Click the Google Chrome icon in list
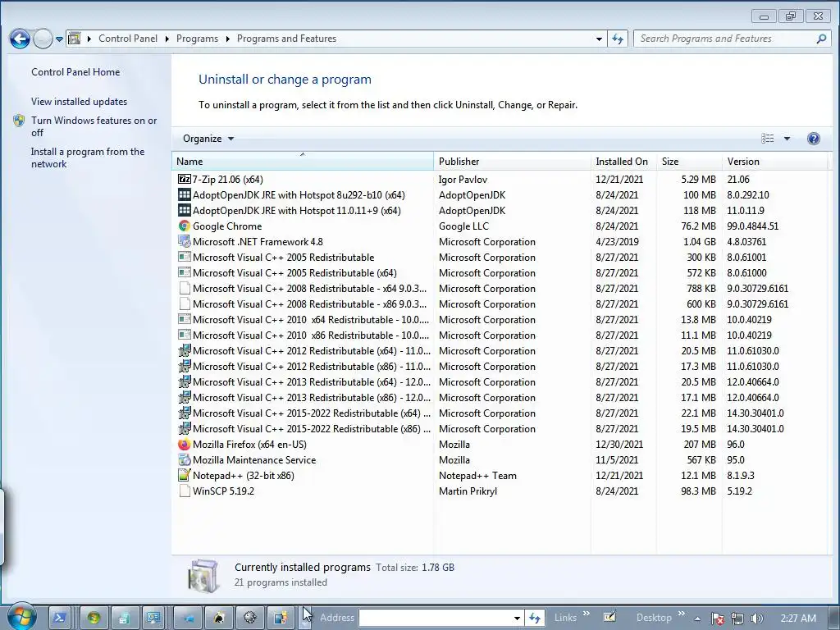This screenshot has width=840, height=630. point(185,226)
